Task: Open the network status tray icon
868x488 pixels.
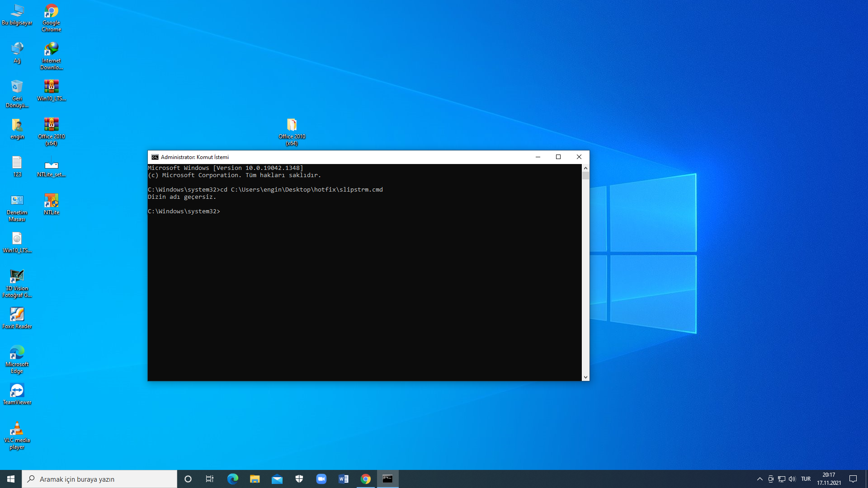Action: (x=781, y=479)
